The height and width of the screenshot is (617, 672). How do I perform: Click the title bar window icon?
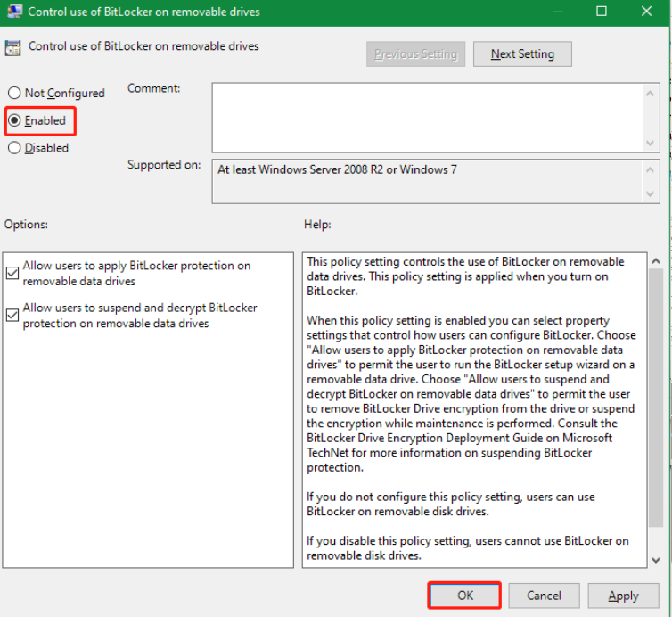[x=14, y=12]
